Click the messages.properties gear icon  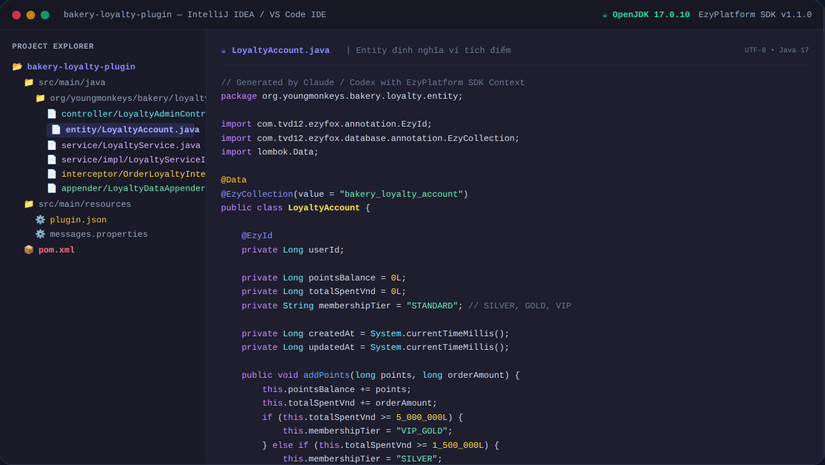(40, 234)
